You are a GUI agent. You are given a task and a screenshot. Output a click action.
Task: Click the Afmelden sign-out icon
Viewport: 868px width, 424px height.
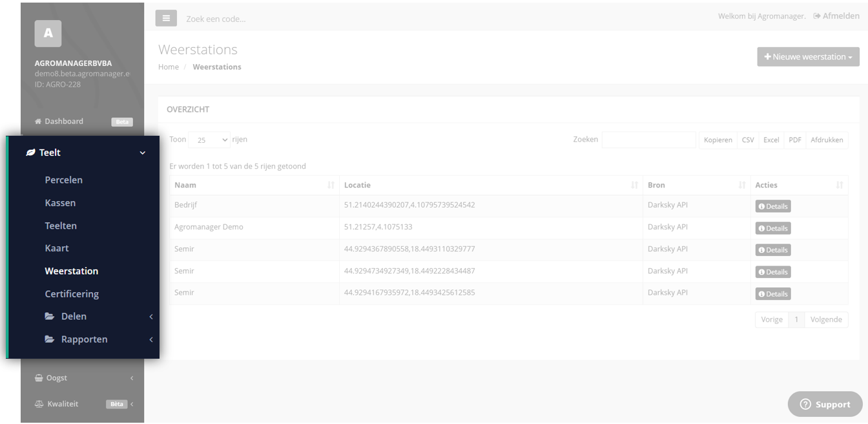click(x=817, y=16)
